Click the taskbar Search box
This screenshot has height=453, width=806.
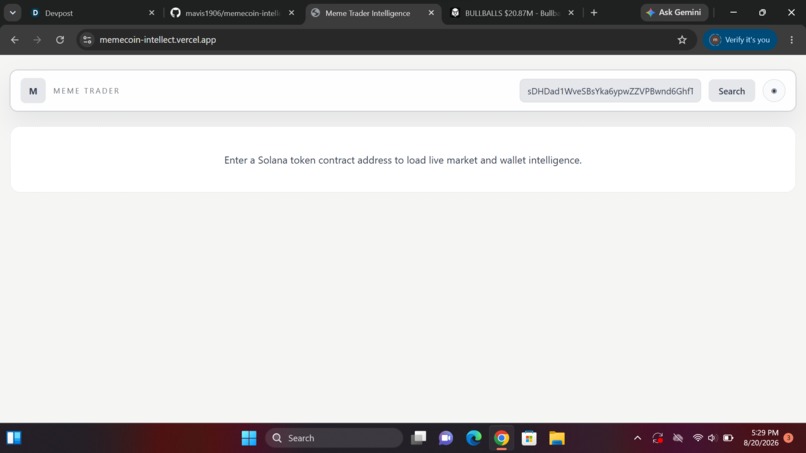334,438
